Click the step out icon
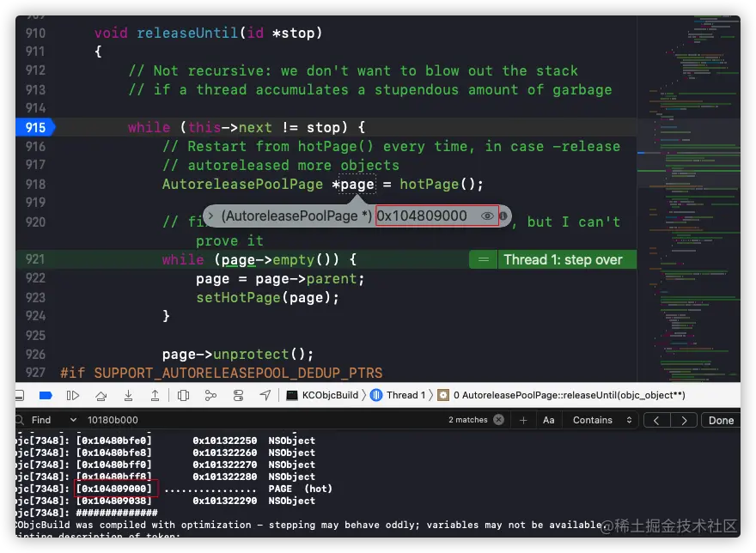 (x=155, y=396)
